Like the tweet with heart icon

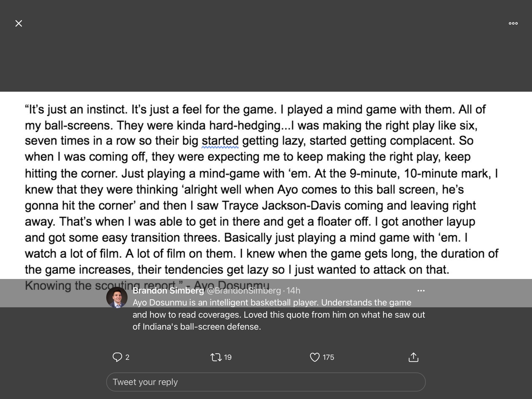click(315, 357)
